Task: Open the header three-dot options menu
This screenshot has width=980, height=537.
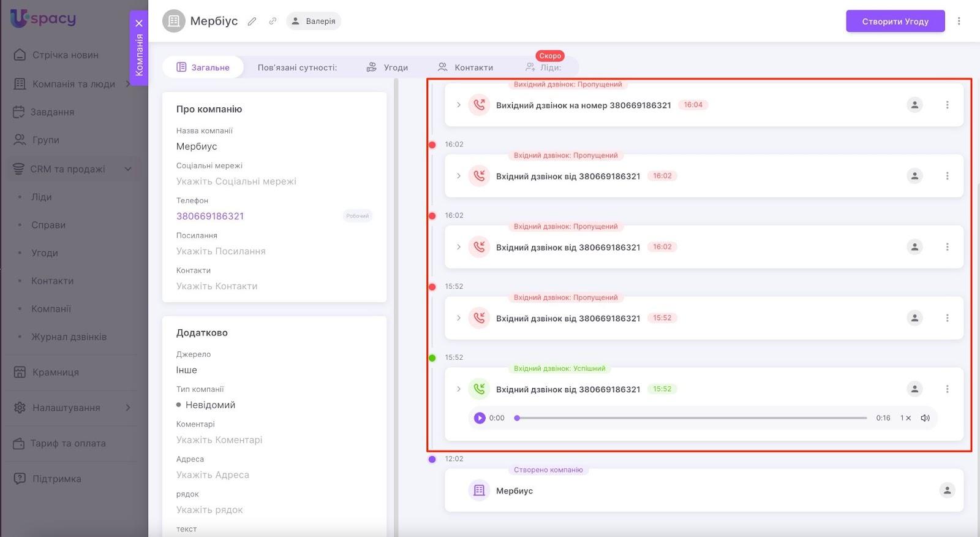Action: [x=959, y=21]
